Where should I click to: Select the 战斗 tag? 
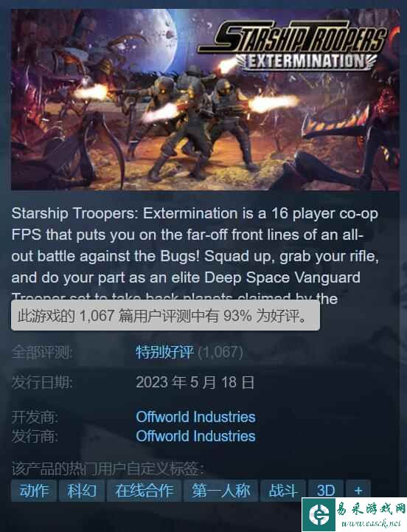coord(283,491)
